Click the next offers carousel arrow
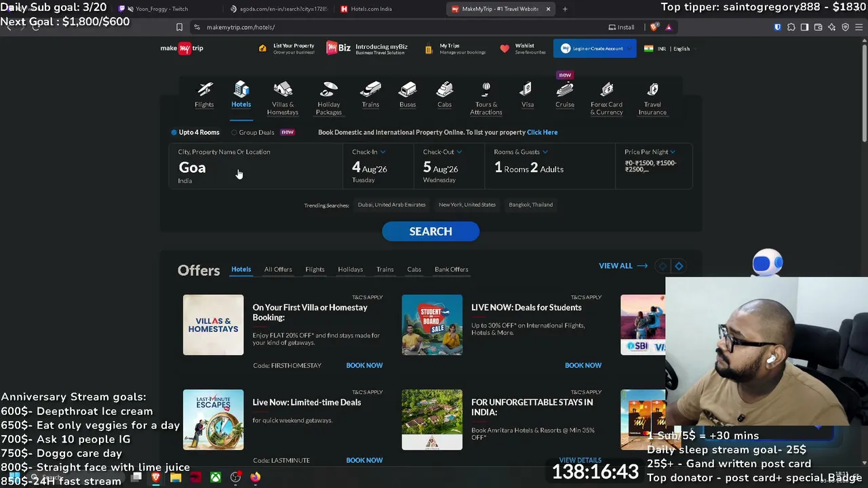This screenshot has width=868, height=488. coord(679,266)
